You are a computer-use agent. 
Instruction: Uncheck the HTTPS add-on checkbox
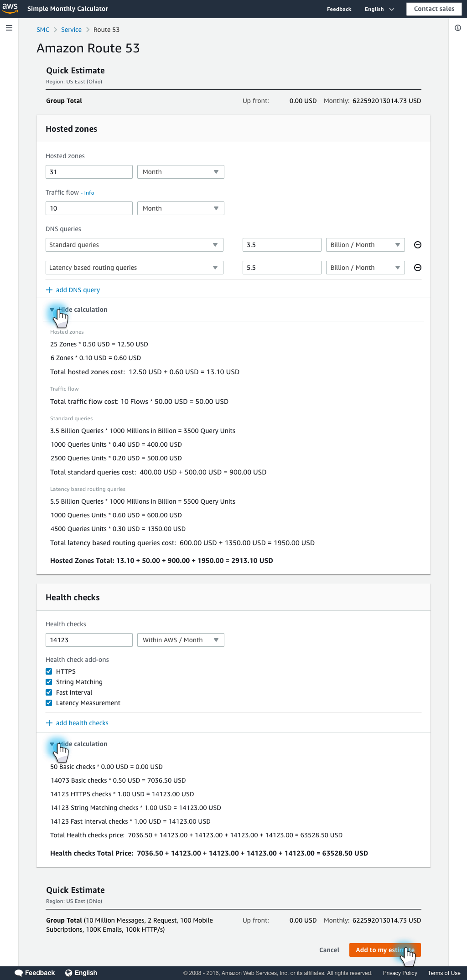click(x=49, y=671)
